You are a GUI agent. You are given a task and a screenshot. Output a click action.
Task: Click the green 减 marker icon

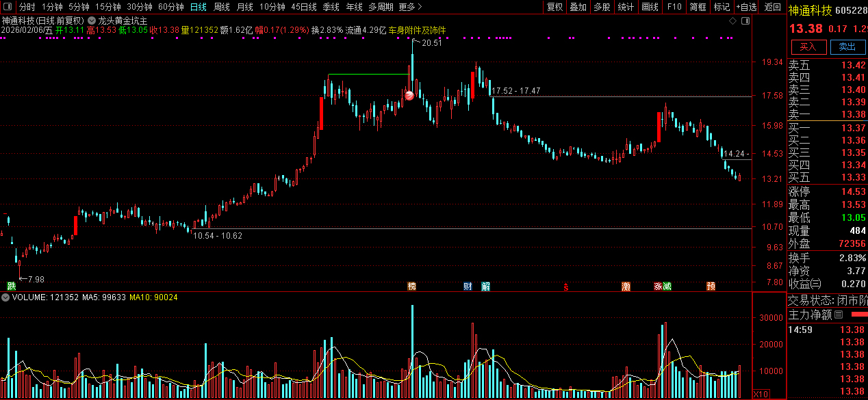coord(667,286)
